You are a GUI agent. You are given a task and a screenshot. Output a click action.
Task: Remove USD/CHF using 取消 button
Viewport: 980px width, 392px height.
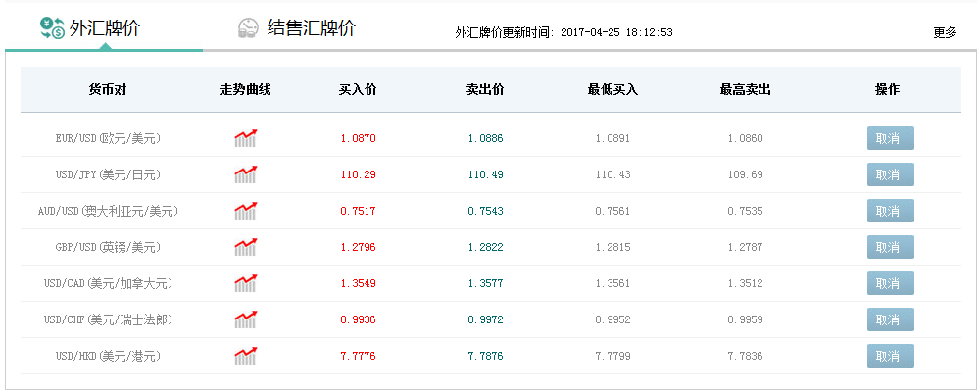tap(890, 319)
